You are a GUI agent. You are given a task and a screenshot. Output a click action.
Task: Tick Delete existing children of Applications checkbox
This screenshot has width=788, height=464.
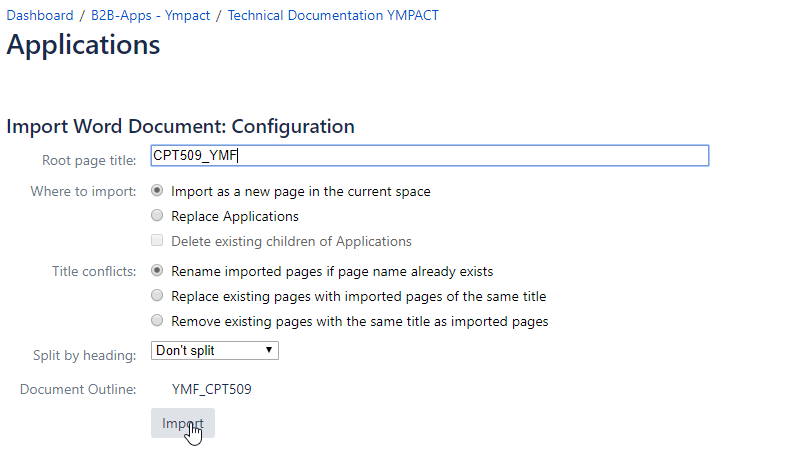click(157, 240)
